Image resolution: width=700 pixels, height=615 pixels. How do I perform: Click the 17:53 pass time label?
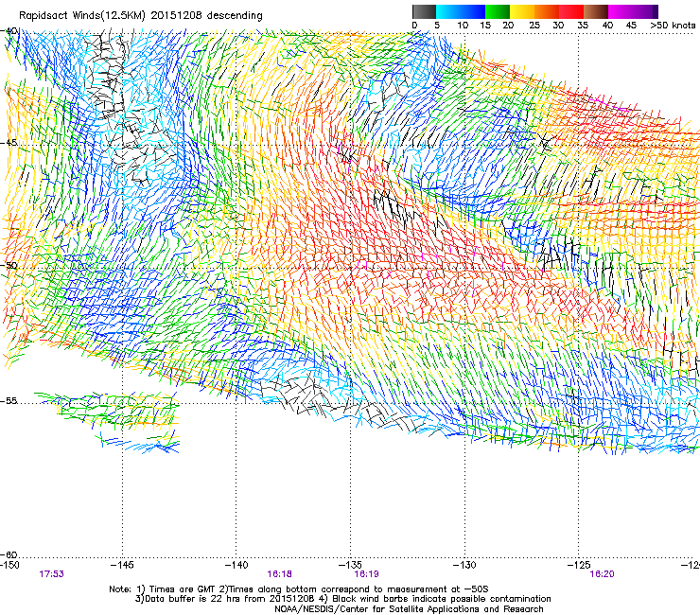[x=51, y=574]
